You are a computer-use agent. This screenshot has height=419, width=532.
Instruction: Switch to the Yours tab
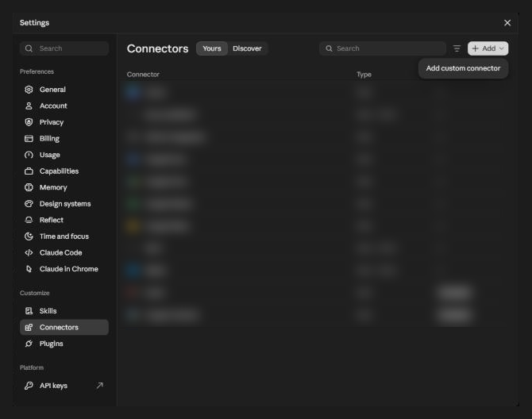212,48
